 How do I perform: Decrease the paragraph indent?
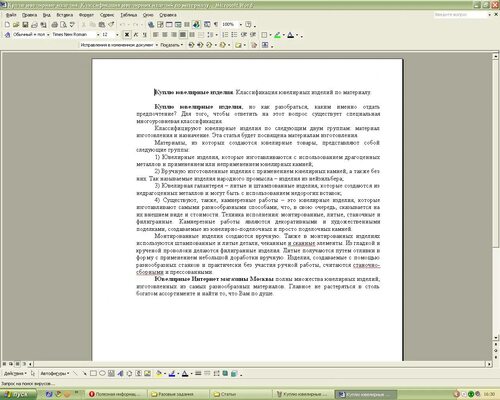point(244,34)
